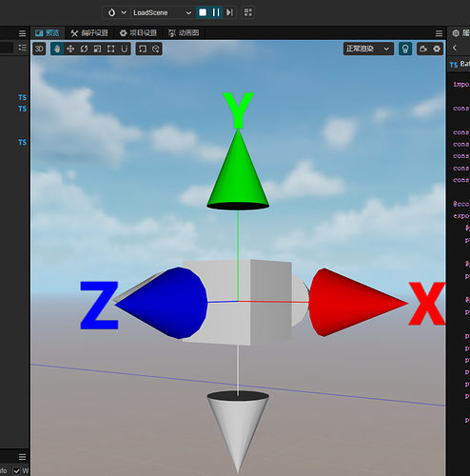Switch to the 预览 preview tab
The width and height of the screenshot is (470, 476).
[48, 33]
